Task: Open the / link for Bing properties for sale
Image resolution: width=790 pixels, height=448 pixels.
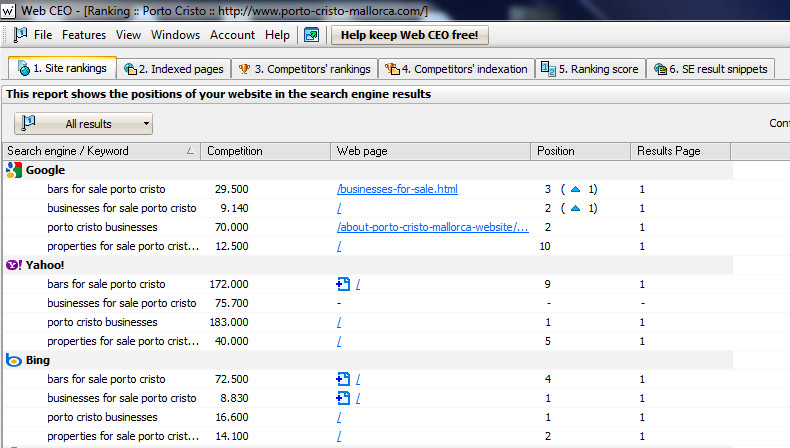Action: point(339,436)
